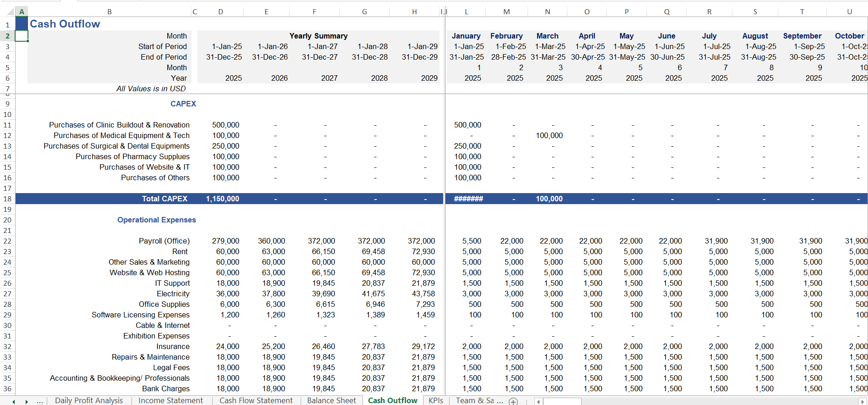This screenshot has height=405, width=868.
Task: Click the ####### cell in Total CAPEX row
Action: pyautogui.click(x=468, y=199)
